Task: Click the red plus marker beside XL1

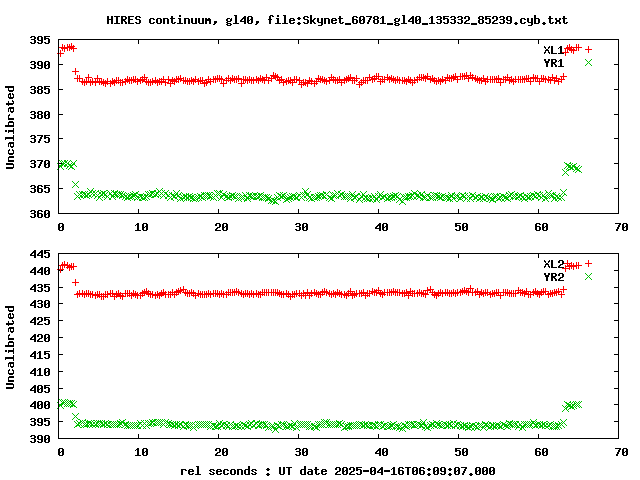Action: 588,50
